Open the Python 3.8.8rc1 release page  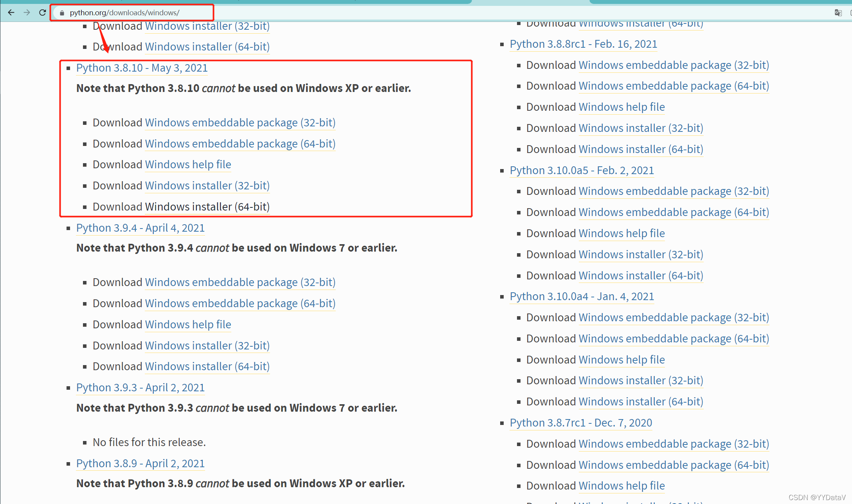583,44
